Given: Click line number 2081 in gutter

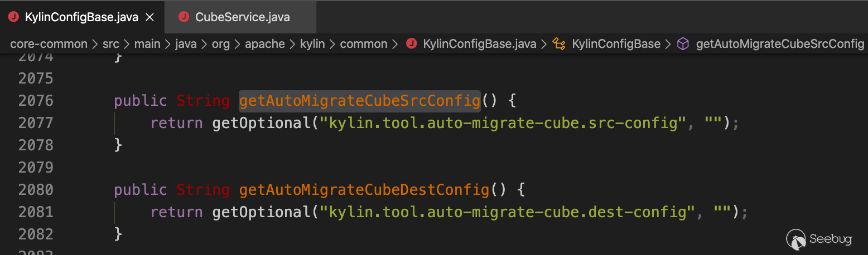Looking at the screenshot, I should tap(36, 212).
